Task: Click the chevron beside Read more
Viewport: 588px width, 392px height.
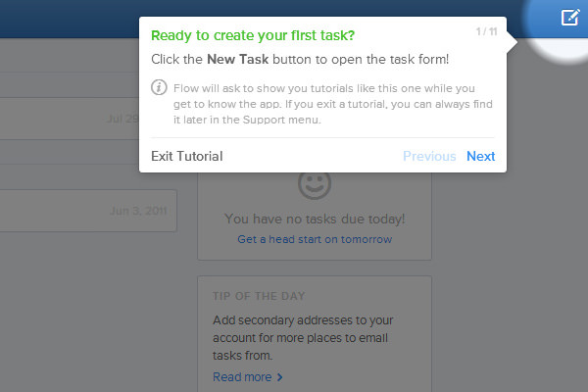Action: tap(279, 377)
